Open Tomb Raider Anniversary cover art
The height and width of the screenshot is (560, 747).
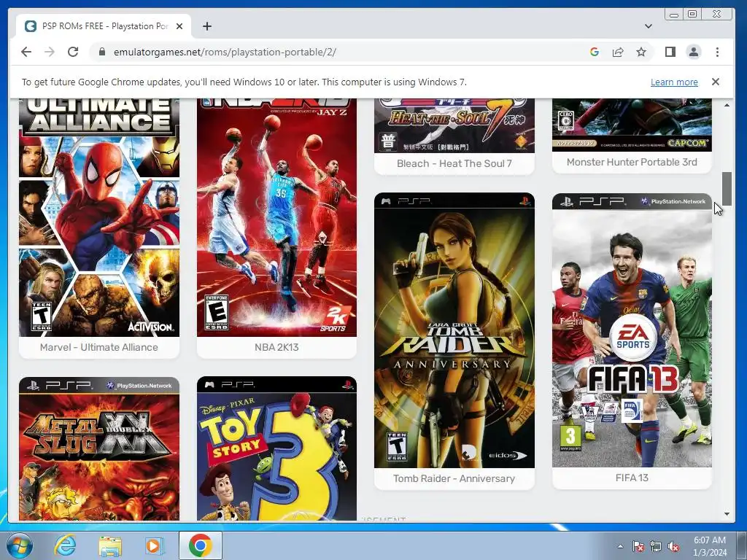(454, 330)
